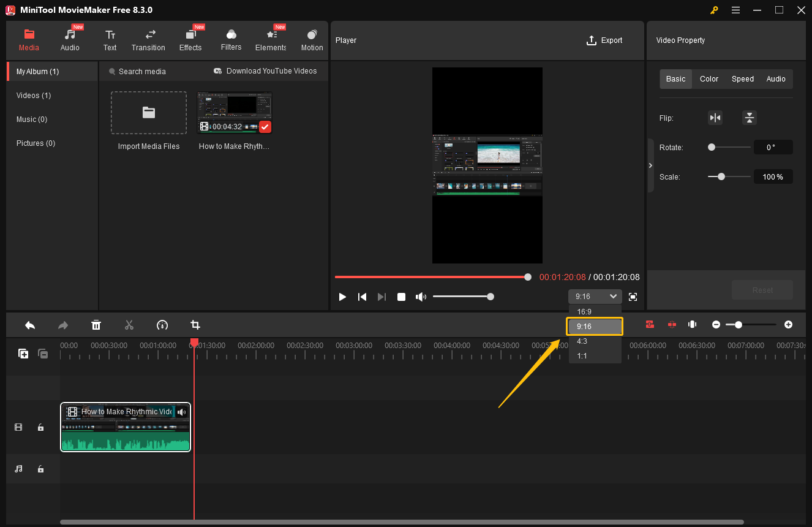Click the player progress bar
Viewport: 812px width, 527px height.
pos(432,277)
